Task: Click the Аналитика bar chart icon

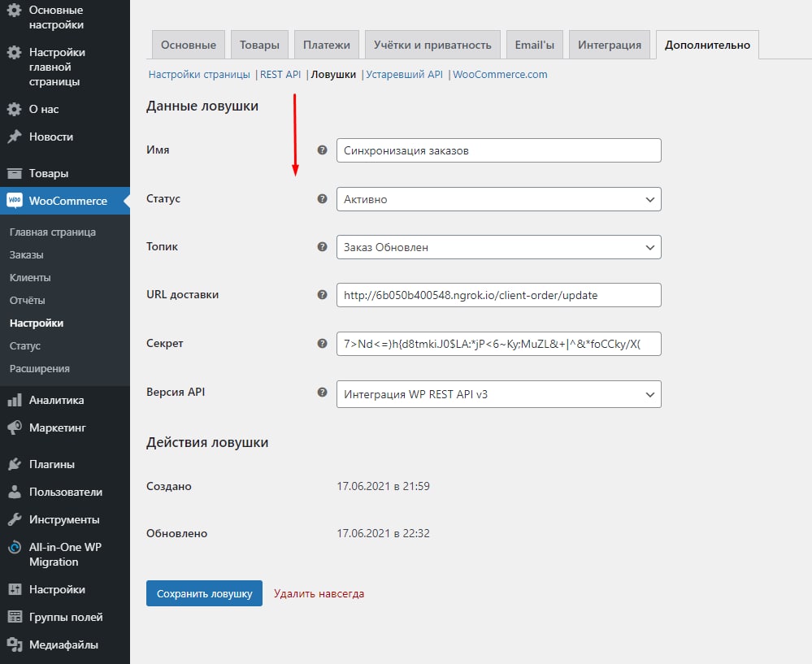Action: pyautogui.click(x=14, y=400)
